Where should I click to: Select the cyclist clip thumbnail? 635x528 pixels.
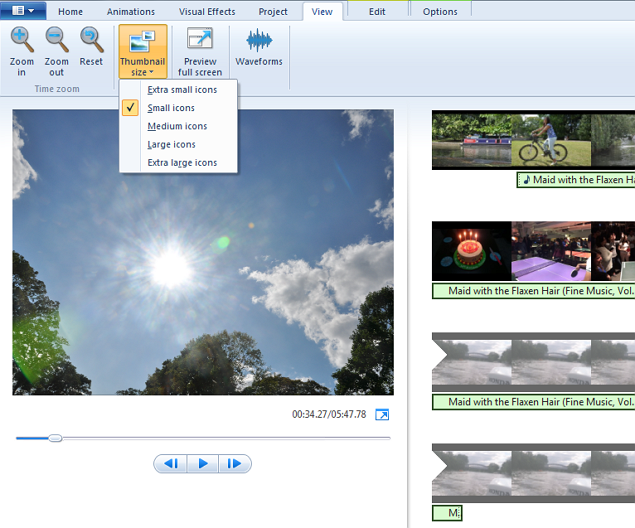tap(551, 140)
